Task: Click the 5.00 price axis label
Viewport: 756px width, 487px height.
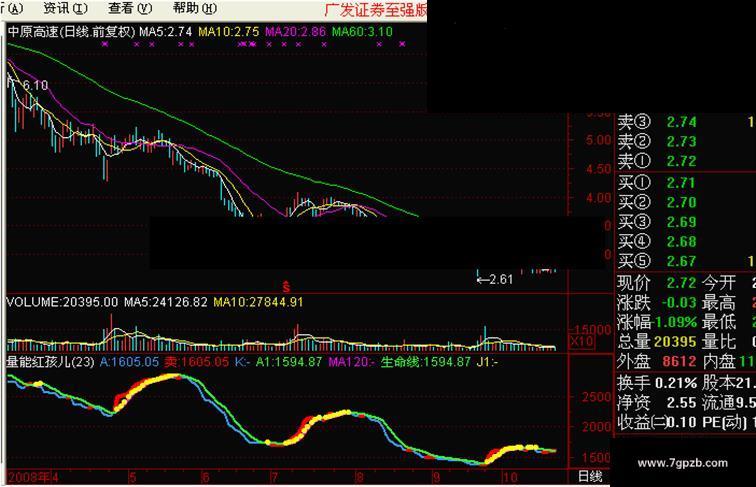Action: click(598, 140)
